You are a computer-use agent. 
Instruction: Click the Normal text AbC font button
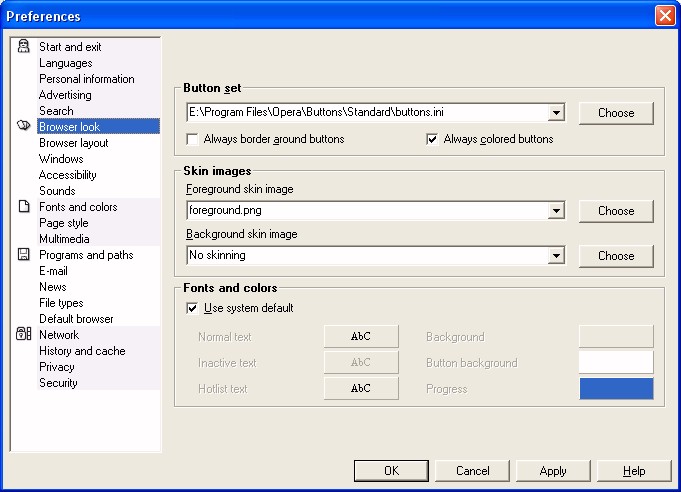[x=361, y=337]
